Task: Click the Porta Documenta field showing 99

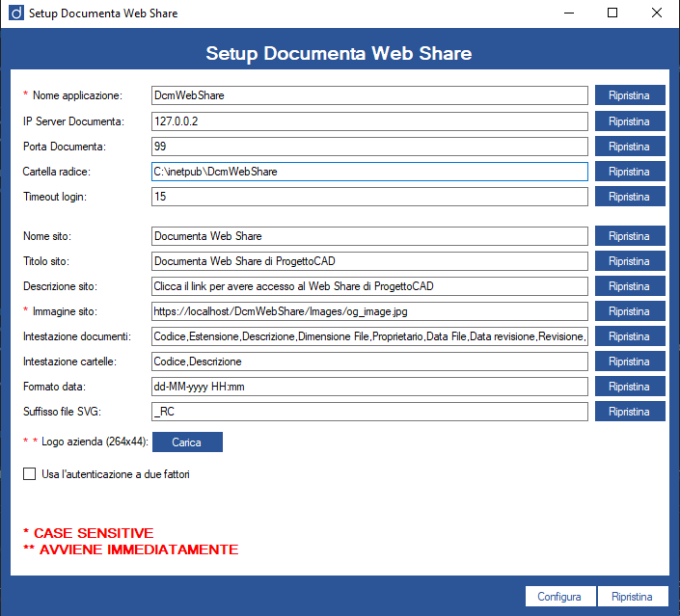Action: pyautogui.click(x=369, y=147)
